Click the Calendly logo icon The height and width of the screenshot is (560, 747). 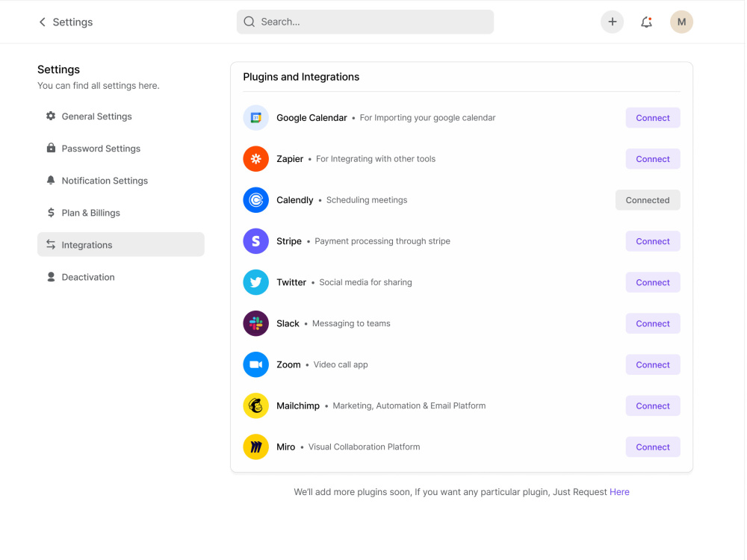[255, 200]
